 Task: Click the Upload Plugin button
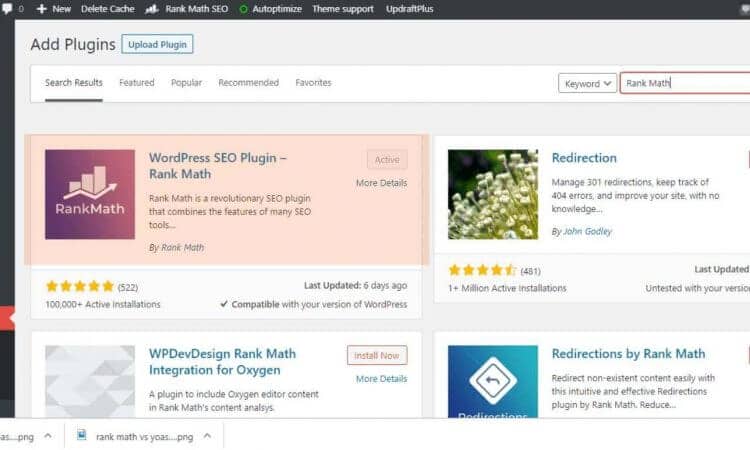click(157, 44)
